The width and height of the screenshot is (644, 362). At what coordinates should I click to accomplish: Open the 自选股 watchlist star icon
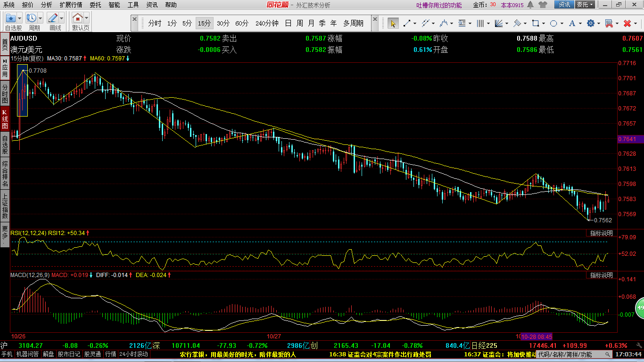tap(11, 18)
